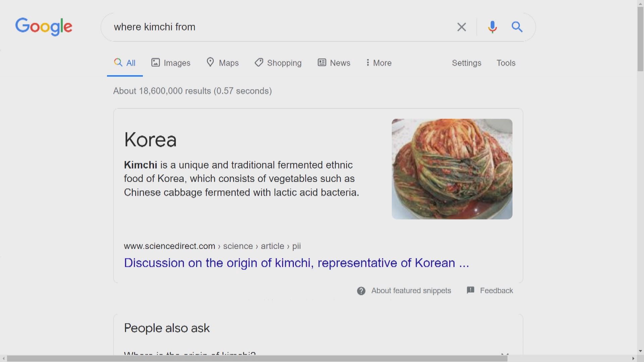Open the More search options menu
Viewport: 644px width, 362px height.
pos(378,63)
